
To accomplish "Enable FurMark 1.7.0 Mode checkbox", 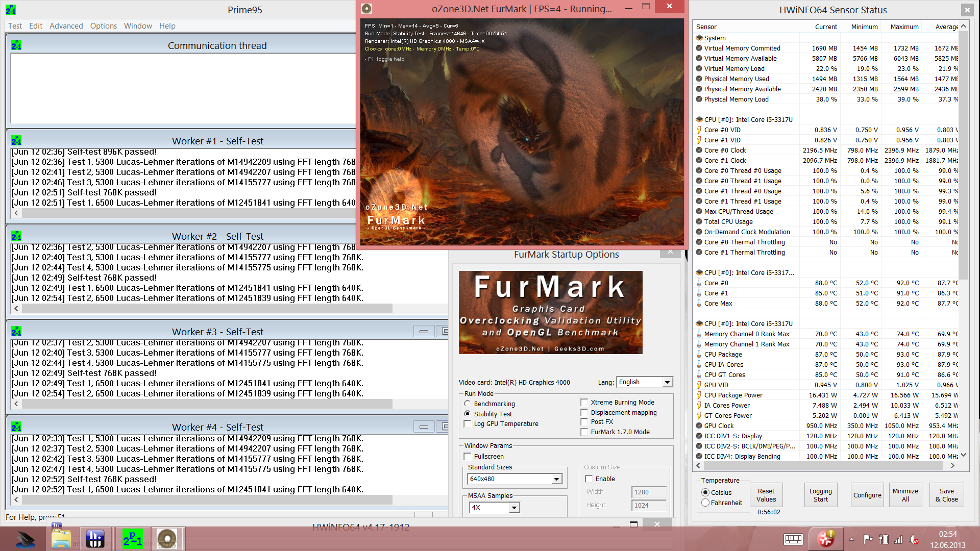I will [584, 432].
